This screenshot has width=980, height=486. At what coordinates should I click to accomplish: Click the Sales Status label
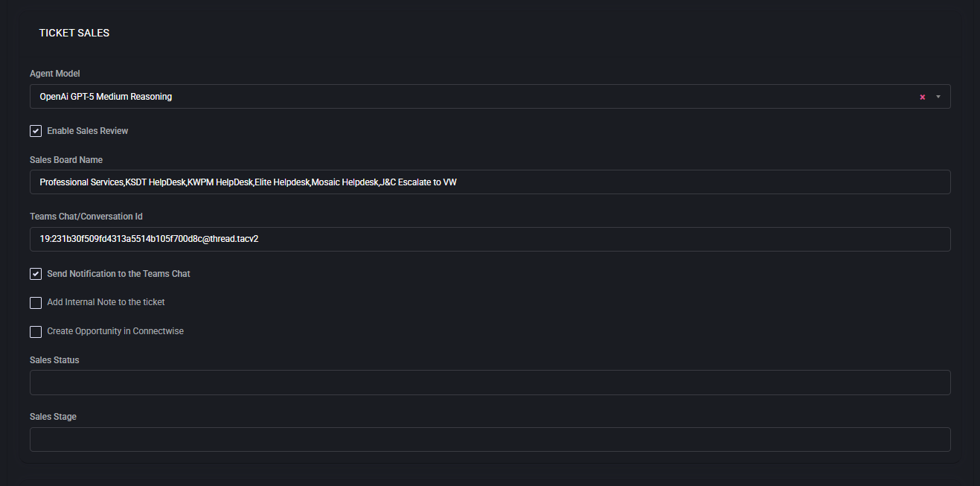click(x=54, y=360)
